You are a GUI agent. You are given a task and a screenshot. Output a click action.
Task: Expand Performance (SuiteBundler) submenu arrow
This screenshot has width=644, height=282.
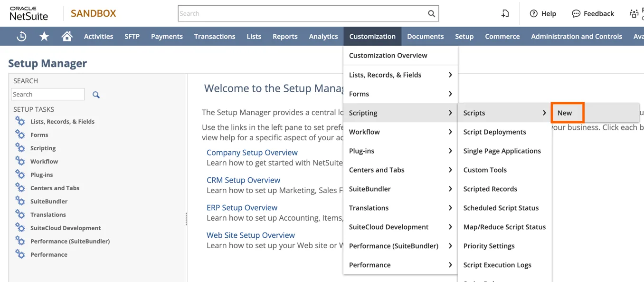(x=450, y=246)
